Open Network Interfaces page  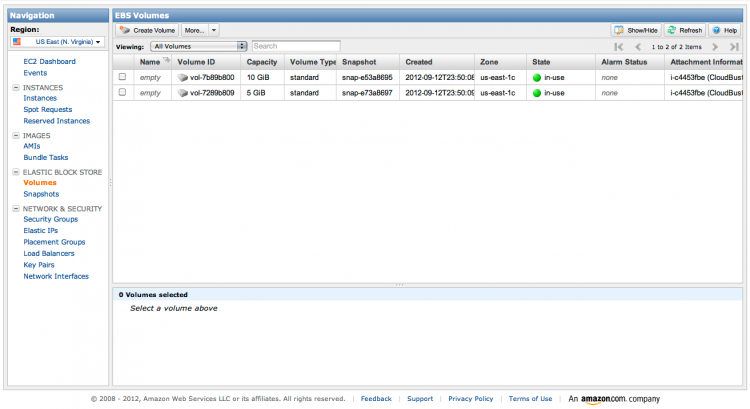tap(56, 276)
